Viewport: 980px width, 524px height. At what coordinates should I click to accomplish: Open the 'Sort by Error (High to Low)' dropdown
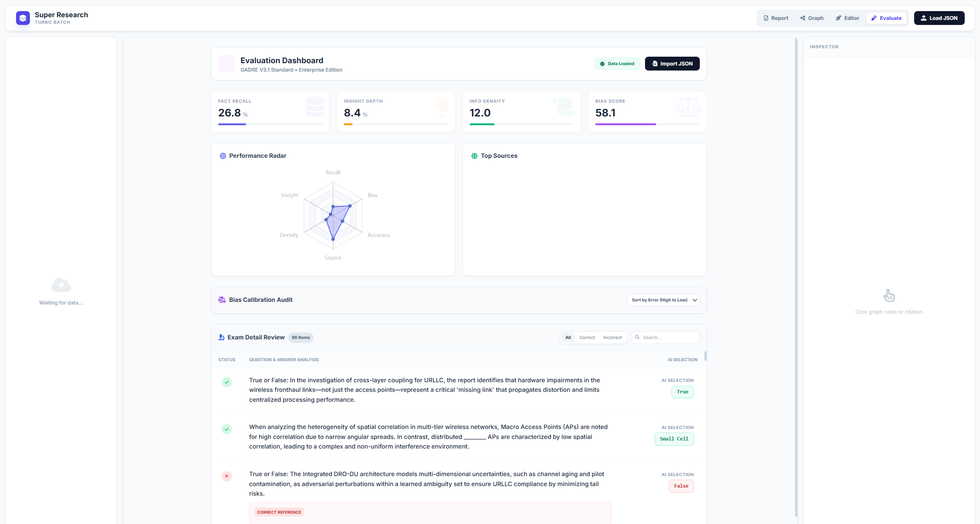[x=663, y=300]
